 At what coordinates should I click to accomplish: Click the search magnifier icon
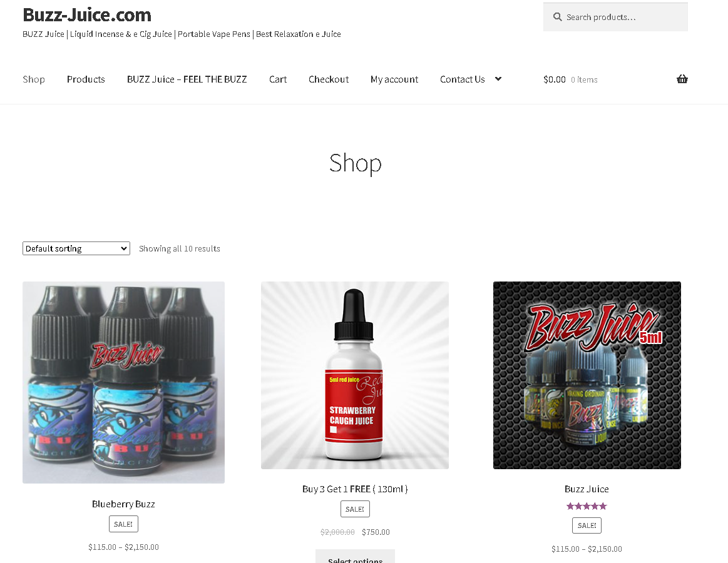click(557, 17)
